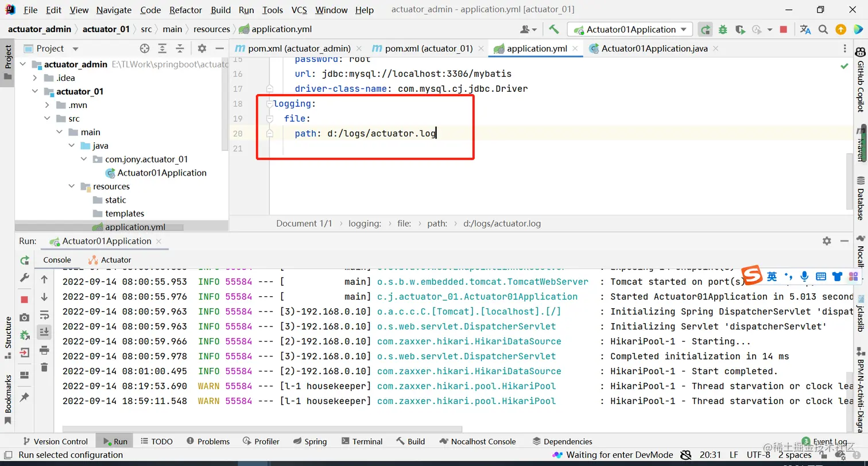The height and width of the screenshot is (466, 868).
Task: Click the 'logging:' breadcrumb below the editor
Action: [365, 224]
